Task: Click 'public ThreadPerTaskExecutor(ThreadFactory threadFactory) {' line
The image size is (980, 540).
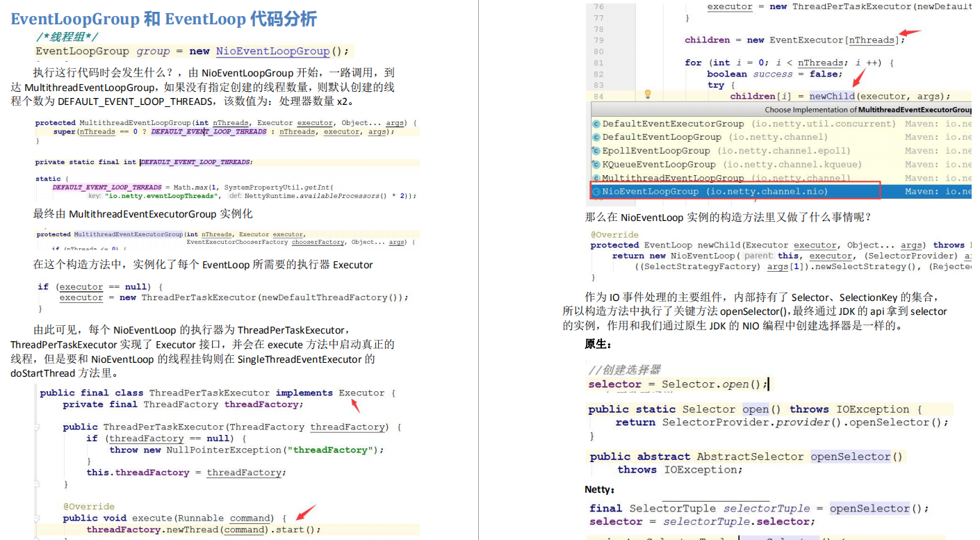Action: point(232,427)
